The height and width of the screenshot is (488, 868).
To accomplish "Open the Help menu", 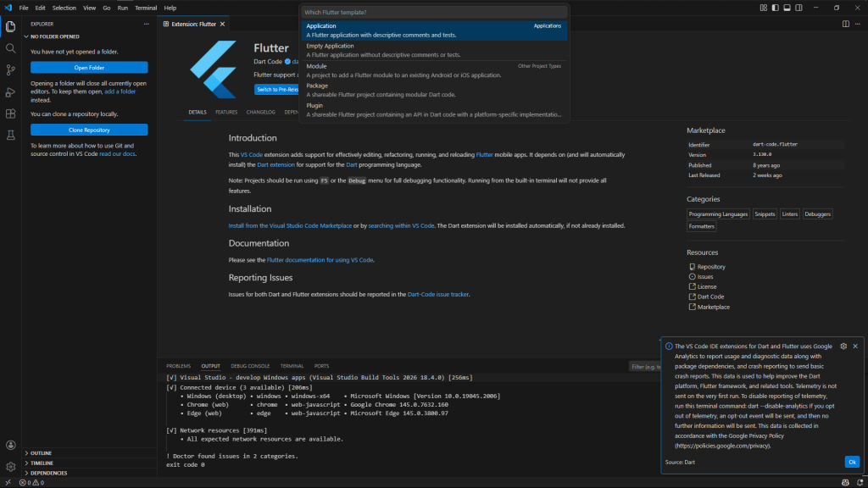I will (170, 8).
